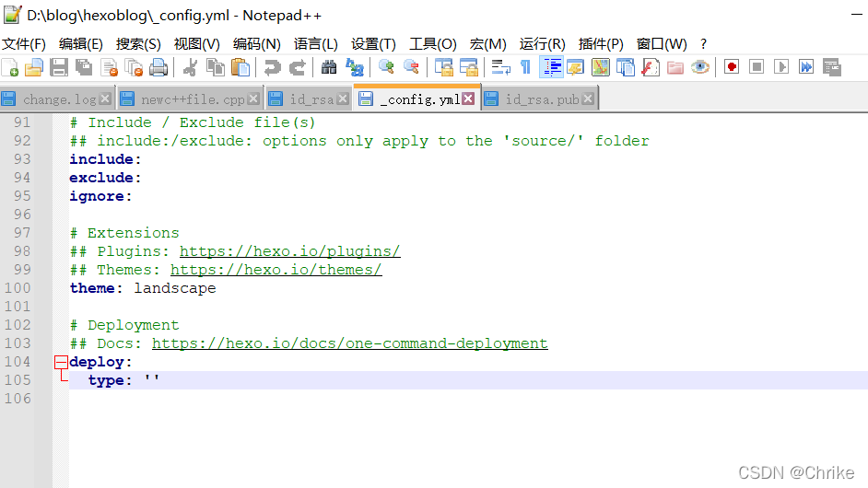
Task: Zoom in with the magnifier plus icon
Action: 386,67
